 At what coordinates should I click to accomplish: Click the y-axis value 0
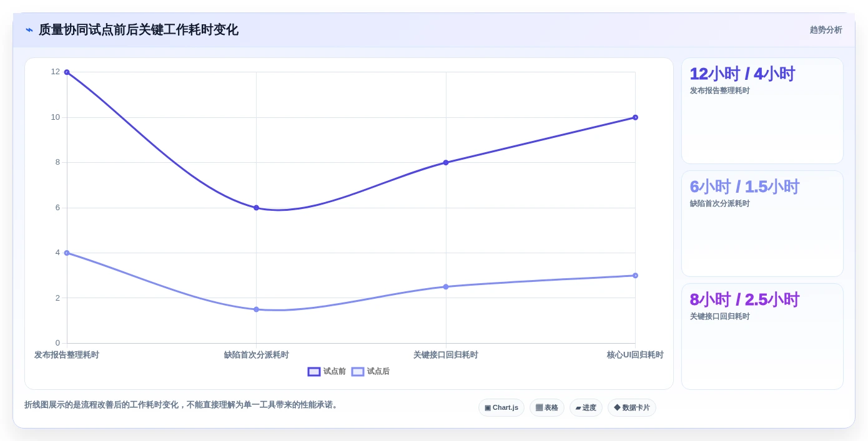pos(57,343)
